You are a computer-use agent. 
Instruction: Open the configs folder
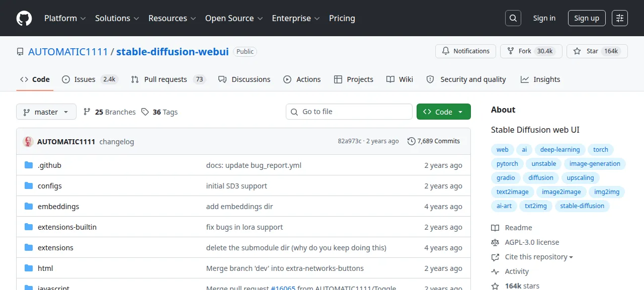[x=50, y=186]
